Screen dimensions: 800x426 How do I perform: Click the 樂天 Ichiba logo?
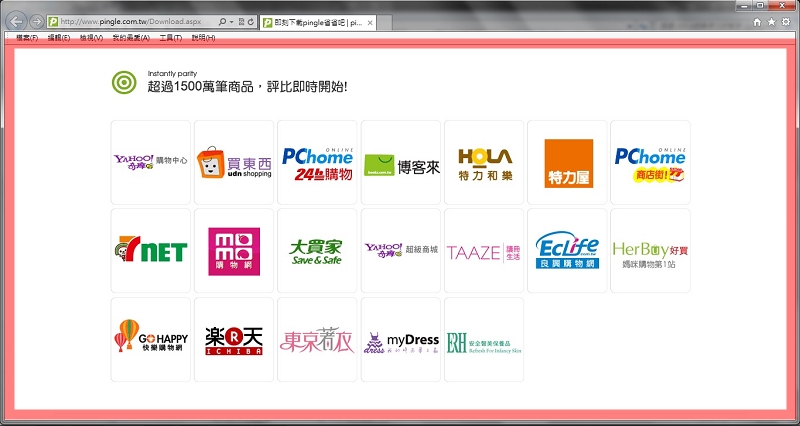234,339
